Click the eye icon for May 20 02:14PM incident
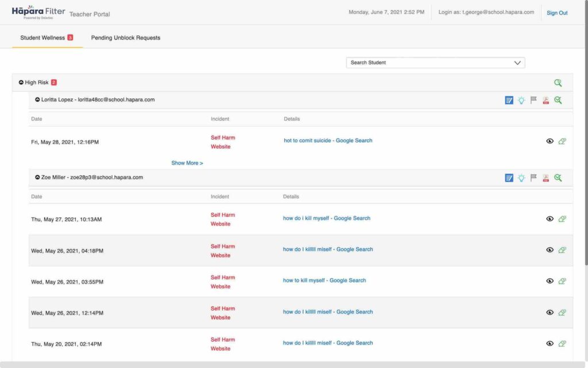The image size is (588, 368). click(x=550, y=343)
